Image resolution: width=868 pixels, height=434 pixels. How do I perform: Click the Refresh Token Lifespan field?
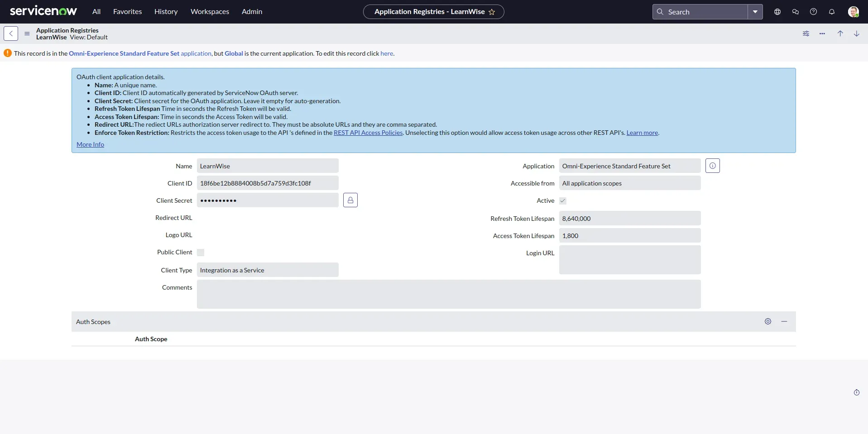point(630,218)
